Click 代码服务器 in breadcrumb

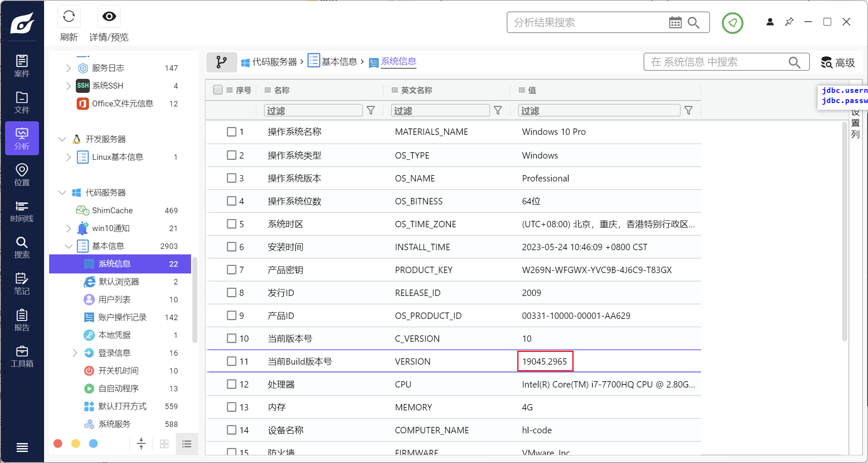tap(275, 62)
